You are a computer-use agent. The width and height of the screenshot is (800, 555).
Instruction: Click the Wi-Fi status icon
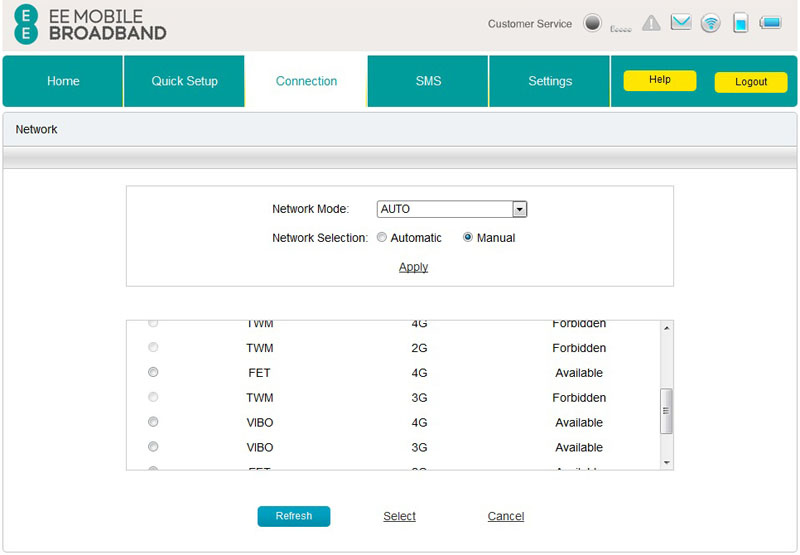coord(711,23)
